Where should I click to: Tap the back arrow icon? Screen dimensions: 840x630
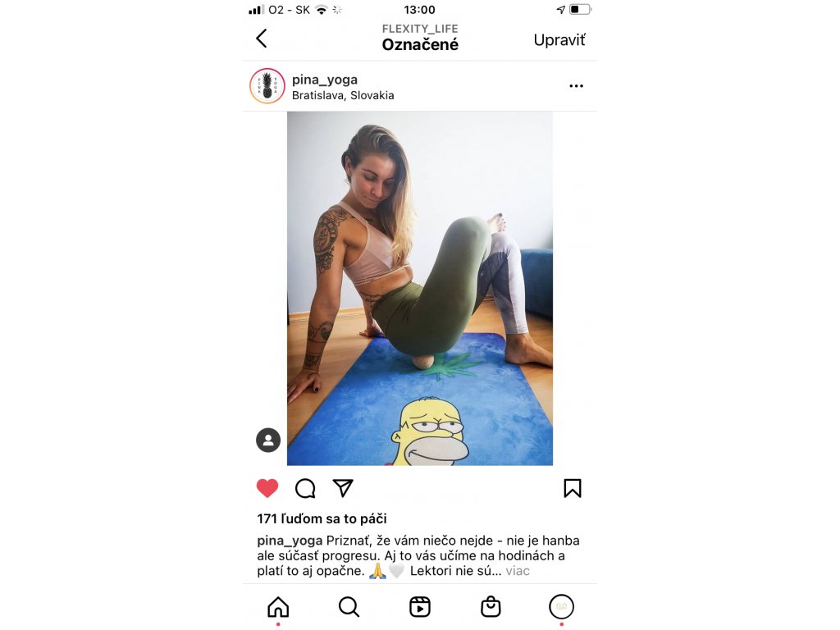(262, 39)
